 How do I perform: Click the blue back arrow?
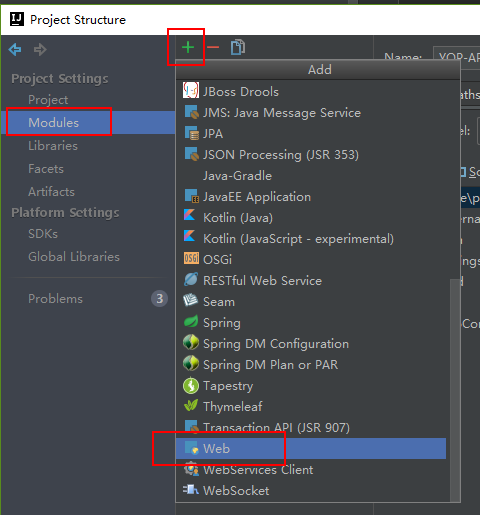point(15,50)
